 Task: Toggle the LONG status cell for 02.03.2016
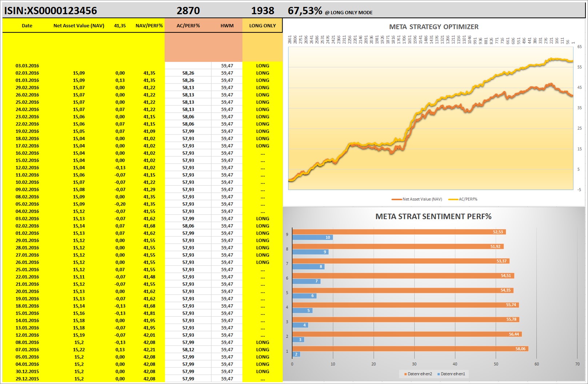click(x=262, y=73)
